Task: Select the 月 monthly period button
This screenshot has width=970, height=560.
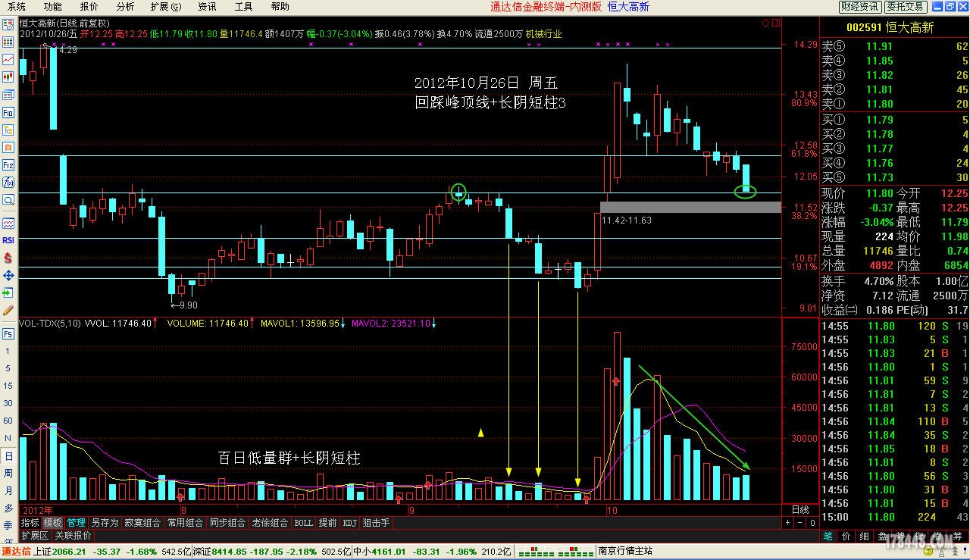Action: click(8, 491)
